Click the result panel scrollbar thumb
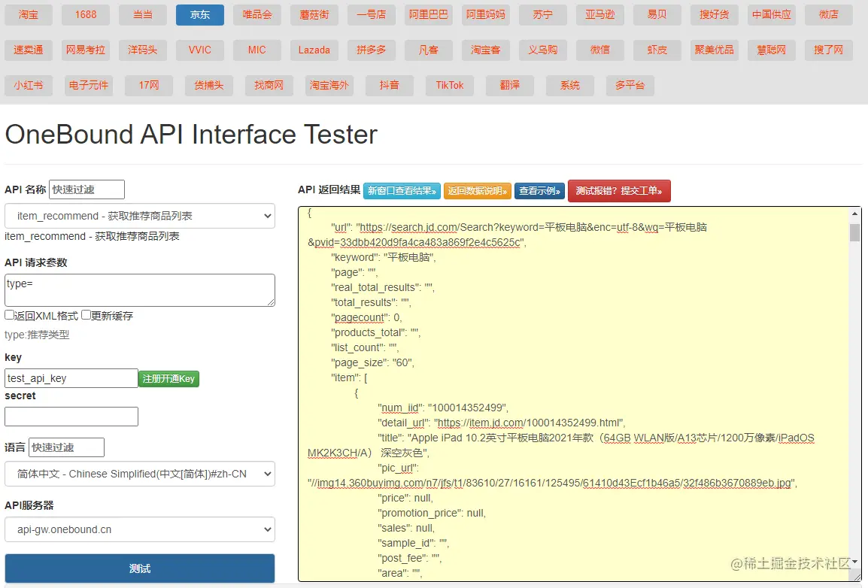Image resolution: width=868 pixels, height=588 pixels. pos(854,232)
